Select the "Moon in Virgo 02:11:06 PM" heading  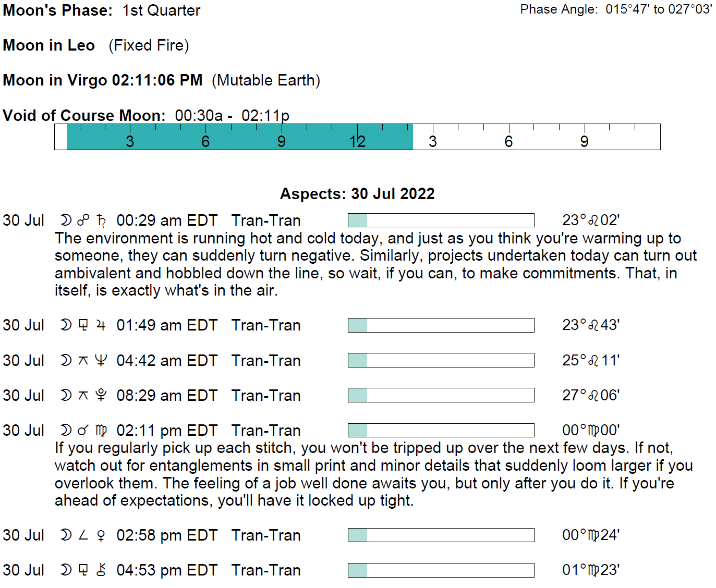coord(103,80)
